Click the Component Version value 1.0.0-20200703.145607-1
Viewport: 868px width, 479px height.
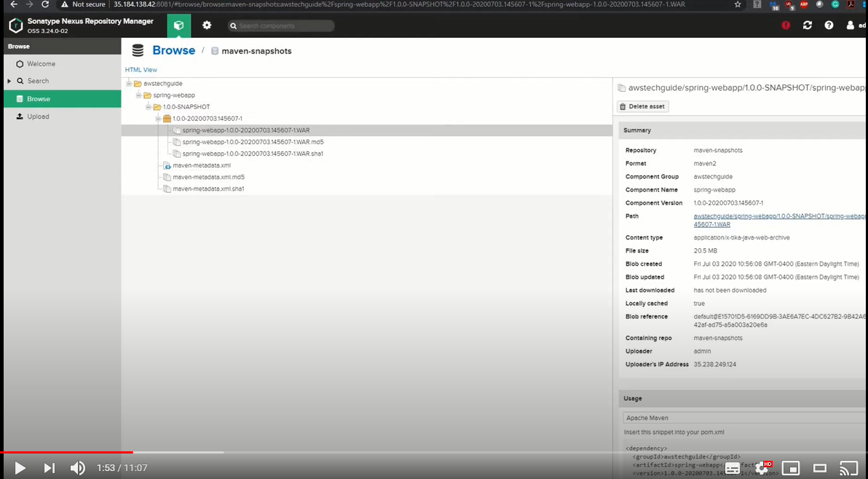click(728, 203)
